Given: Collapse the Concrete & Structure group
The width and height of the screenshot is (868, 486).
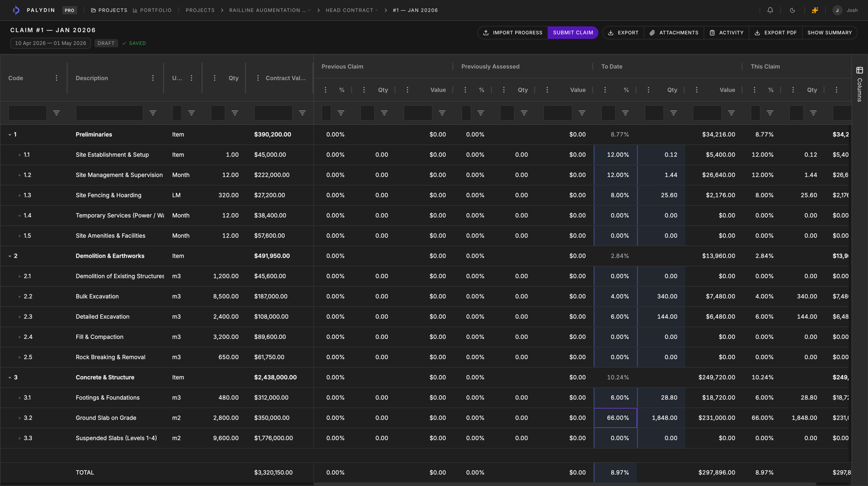Looking at the screenshot, I should click(10, 378).
